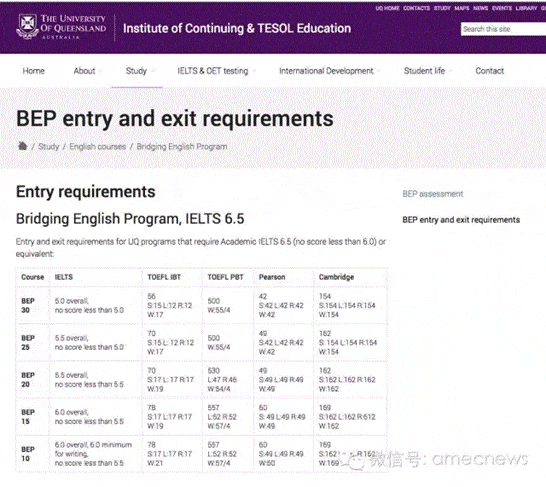Expand the Study navigation menu
Screen dimensions: 546x487
pos(136,71)
